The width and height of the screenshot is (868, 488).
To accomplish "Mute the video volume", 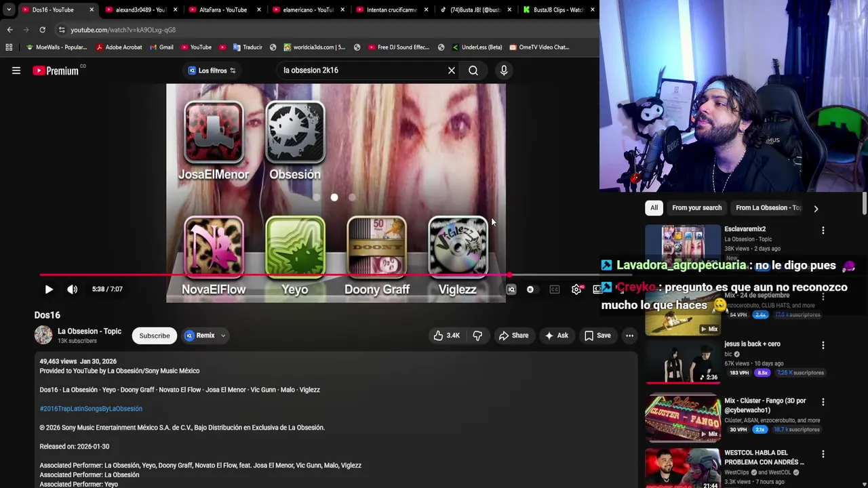I will point(73,289).
